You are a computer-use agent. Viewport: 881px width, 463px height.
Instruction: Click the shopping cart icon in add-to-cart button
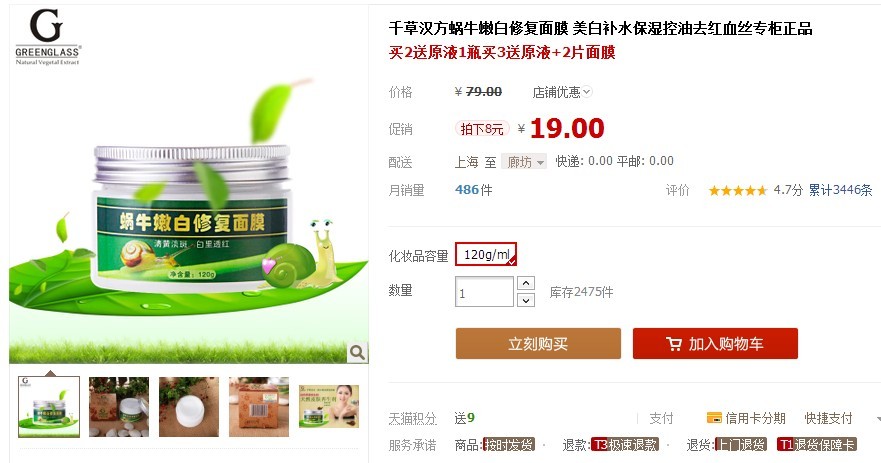[x=673, y=344]
